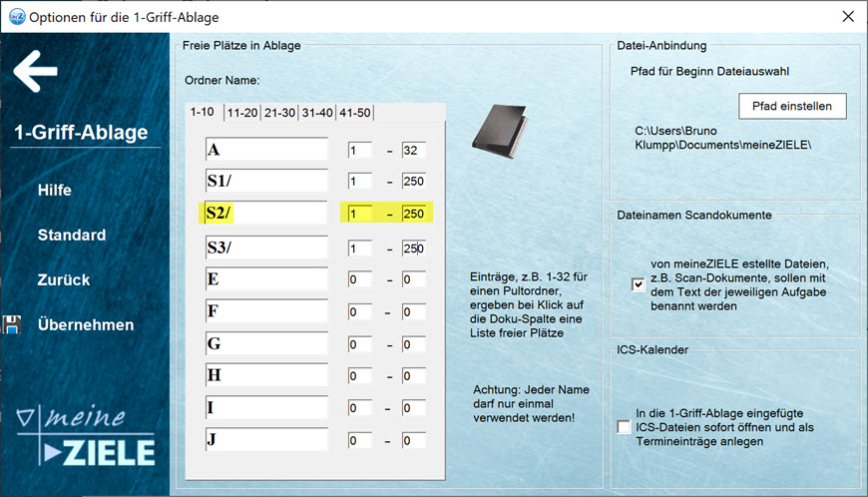Switch to the 11-20 tab
The height and width of the screenshot is (497, 868).
(x=242, y=113)
